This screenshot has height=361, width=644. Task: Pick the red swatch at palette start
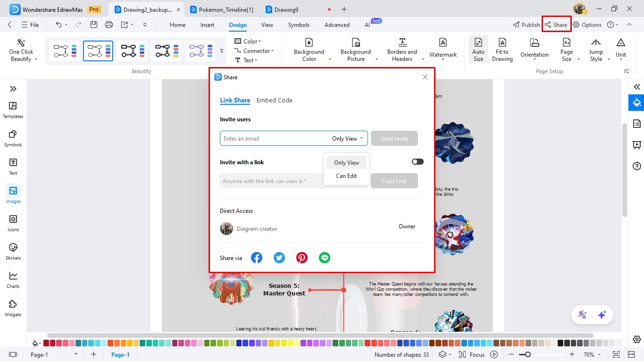click(x=46, y=343)
